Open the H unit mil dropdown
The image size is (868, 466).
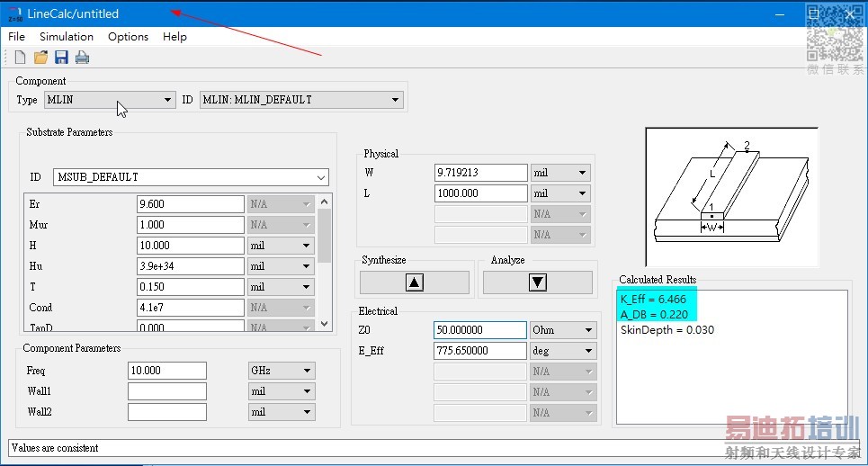[281, 246]
